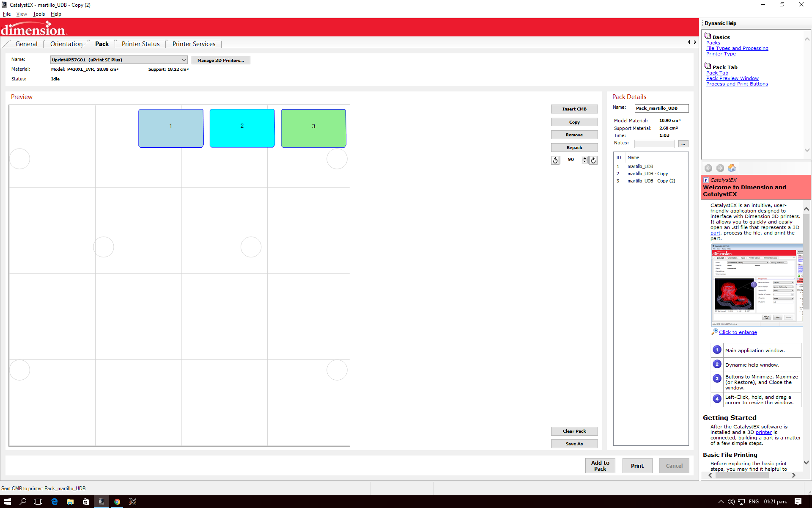Decrease rotation angle with down arrow
This screenshot has width=812, height=508.
(585, 162)
